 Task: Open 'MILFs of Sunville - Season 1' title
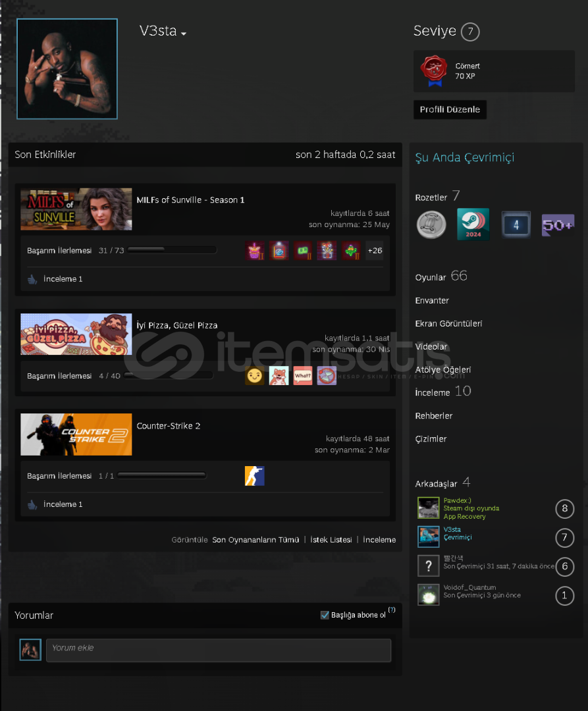(x=190, y=200)
